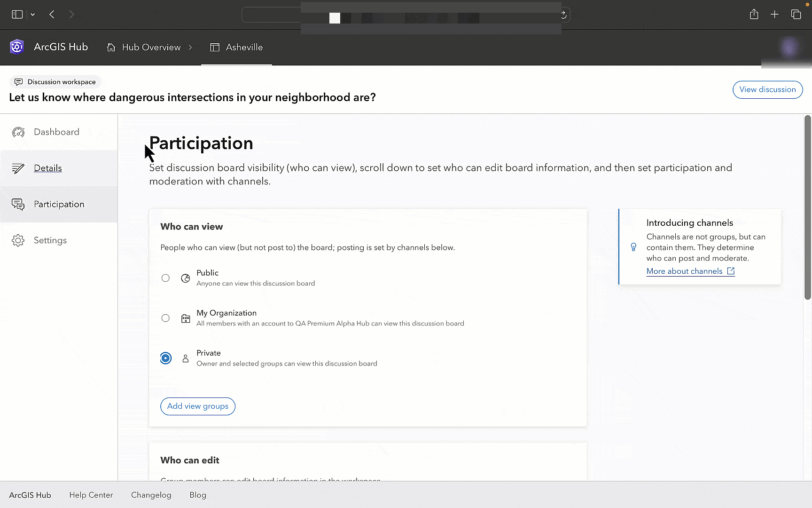Image resolution: width=812 pixels, height=508 pixels.
Task: Click the Details pencil icon in sidebar
Action: pos(18,168)
